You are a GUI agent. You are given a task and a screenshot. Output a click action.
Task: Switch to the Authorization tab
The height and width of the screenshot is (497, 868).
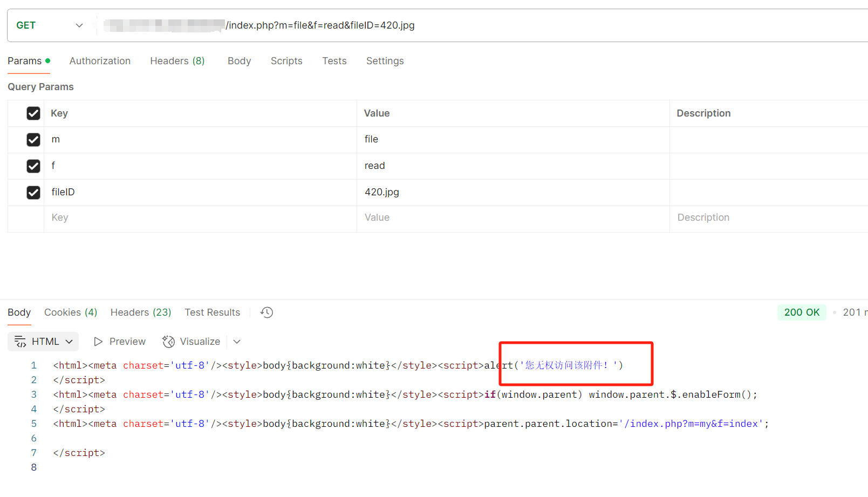[100, 61]
